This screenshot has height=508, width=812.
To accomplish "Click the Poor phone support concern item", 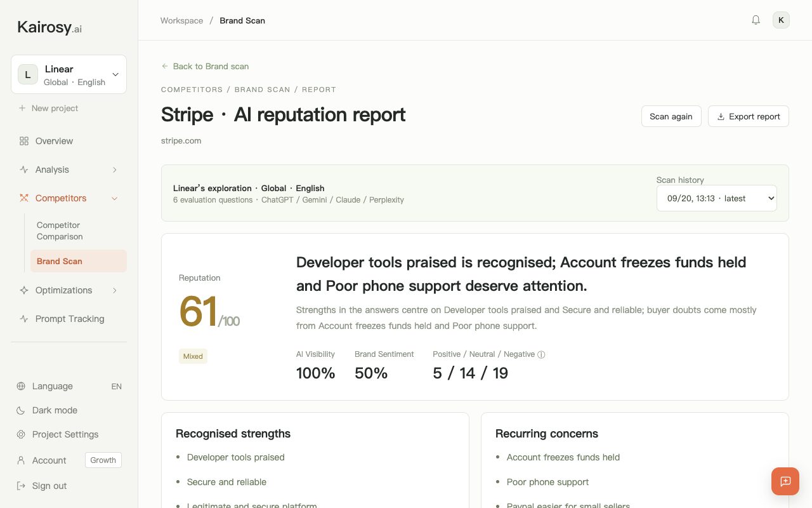I will tap(548, 482).
